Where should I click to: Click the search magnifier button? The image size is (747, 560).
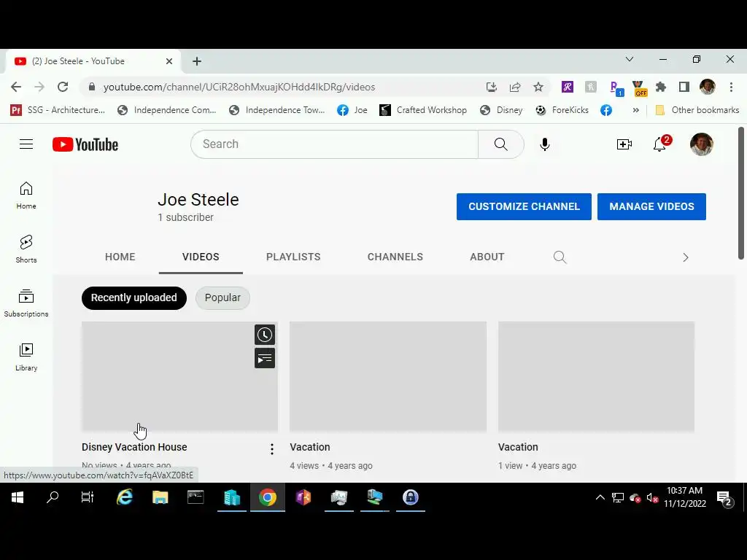click(x=500, y=144)
